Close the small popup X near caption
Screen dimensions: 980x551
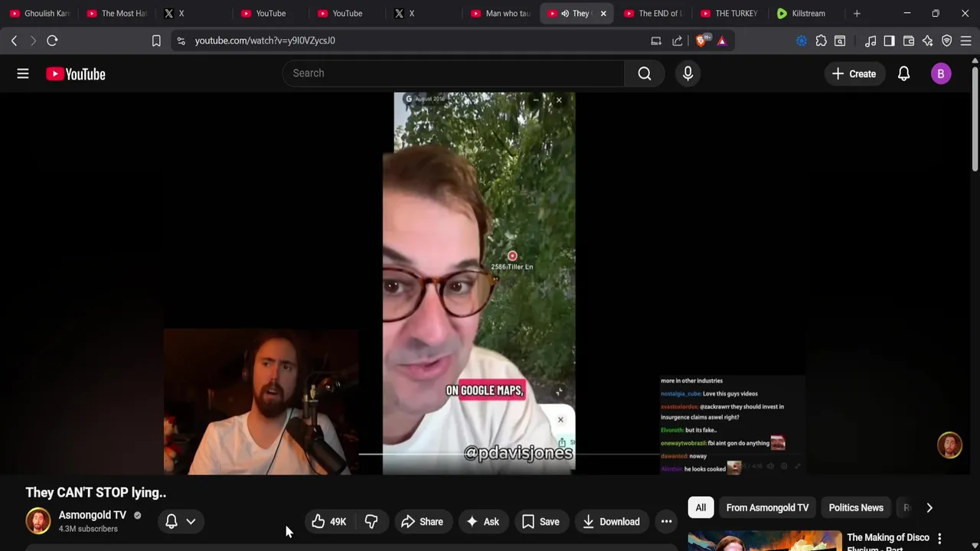(560, 419)
